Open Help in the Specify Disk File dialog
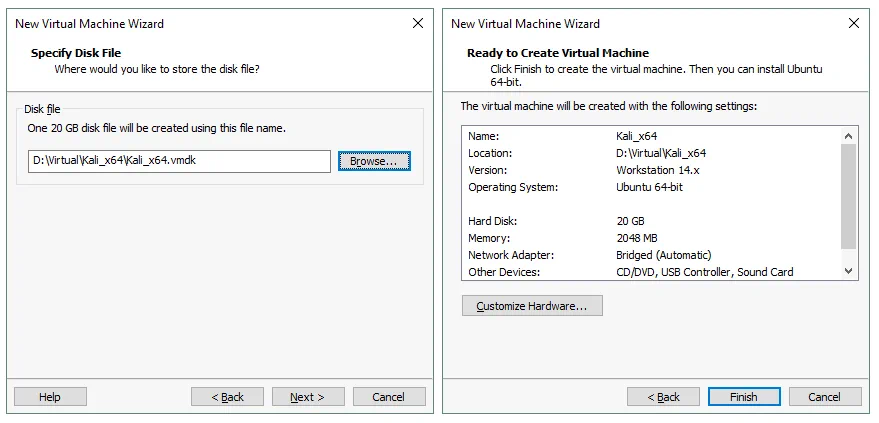Screen dimensions: 879x423 point(50,397)
